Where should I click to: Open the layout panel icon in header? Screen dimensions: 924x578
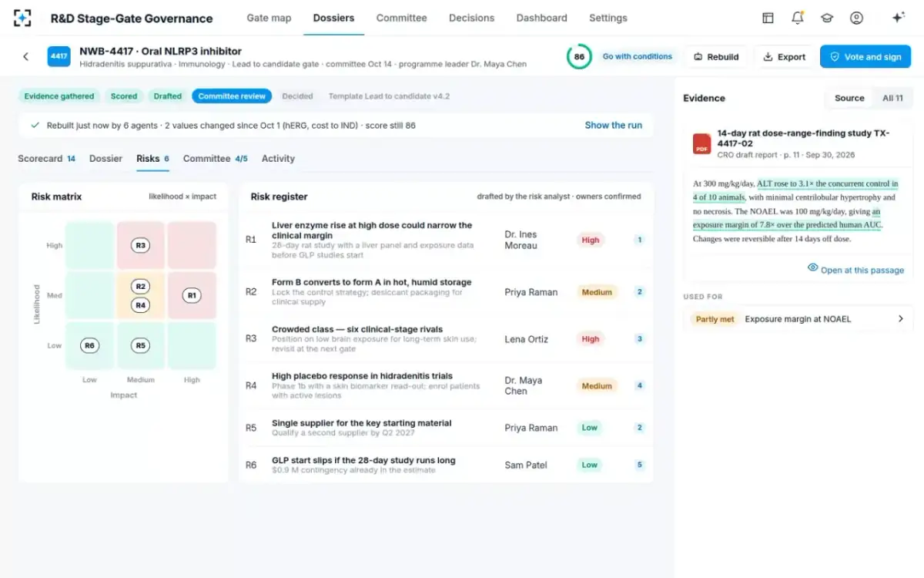768,18
